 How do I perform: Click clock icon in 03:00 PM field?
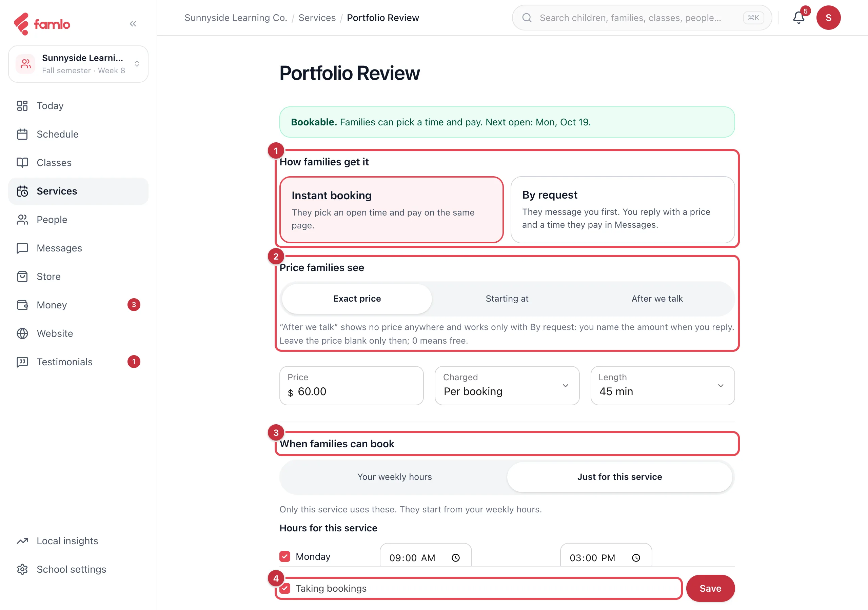tap(636, 558)
